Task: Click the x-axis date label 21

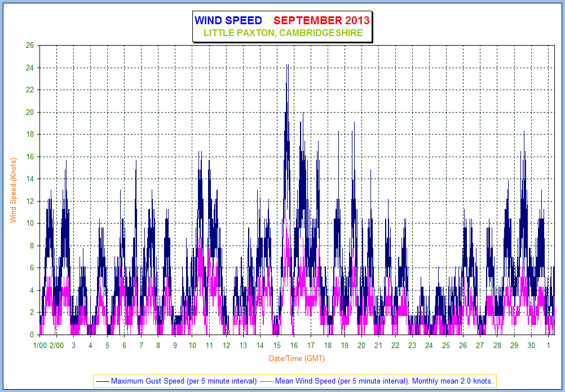Action: (x=379, y=346)
